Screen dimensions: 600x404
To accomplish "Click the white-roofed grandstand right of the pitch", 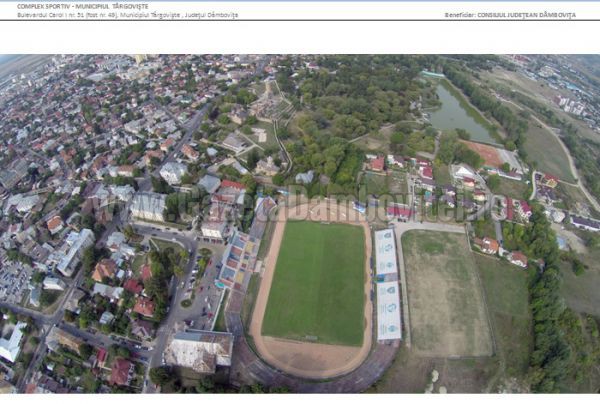I will (387, 285).
